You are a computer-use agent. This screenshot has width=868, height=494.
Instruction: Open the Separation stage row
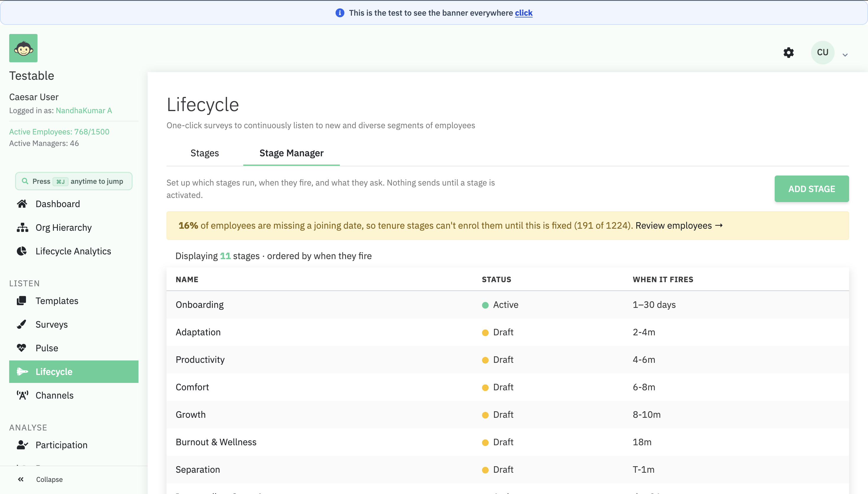pos(508,469)
